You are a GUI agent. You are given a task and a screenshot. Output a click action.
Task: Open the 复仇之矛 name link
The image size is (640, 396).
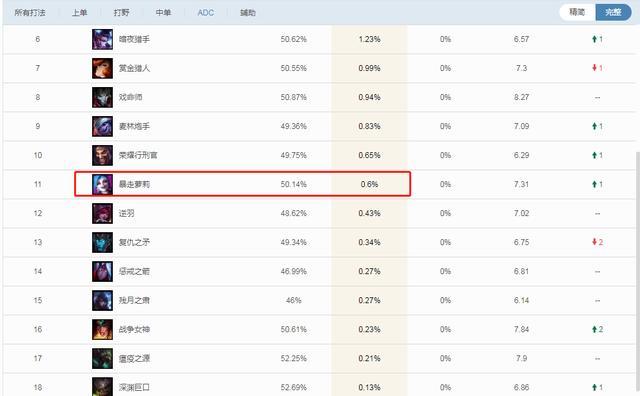[x=134, y=242]
